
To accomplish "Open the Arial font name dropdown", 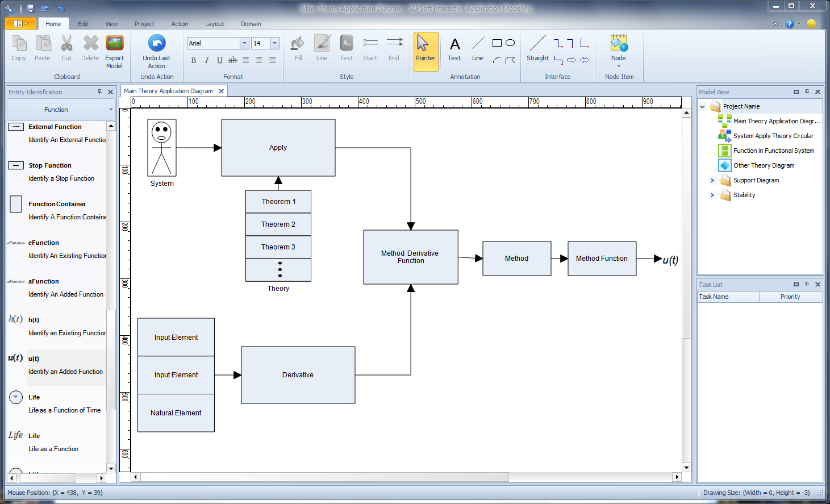I will pyautogui.click(x=244, y=43).
